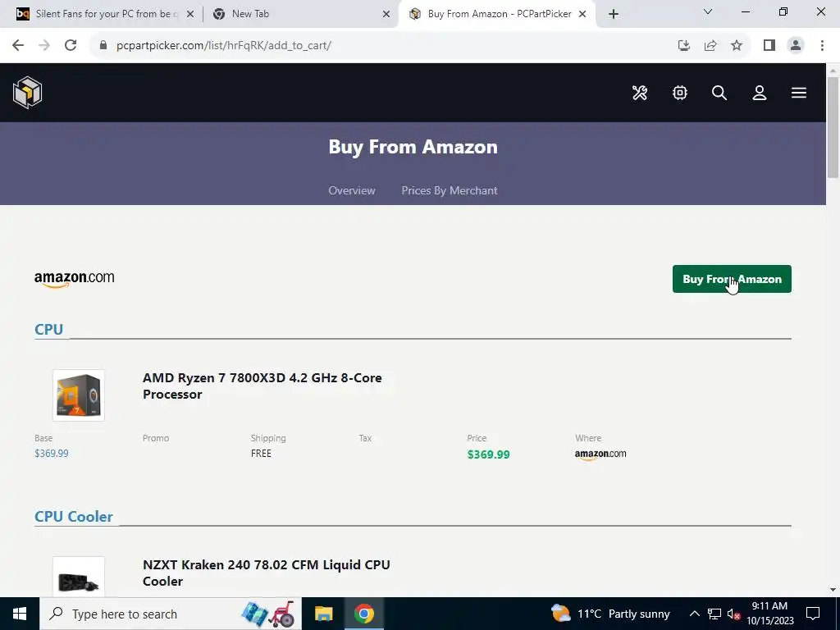The image size is (840, 630).
Task: Open the parts chip icon in header
Action: (x=680, y=93)
